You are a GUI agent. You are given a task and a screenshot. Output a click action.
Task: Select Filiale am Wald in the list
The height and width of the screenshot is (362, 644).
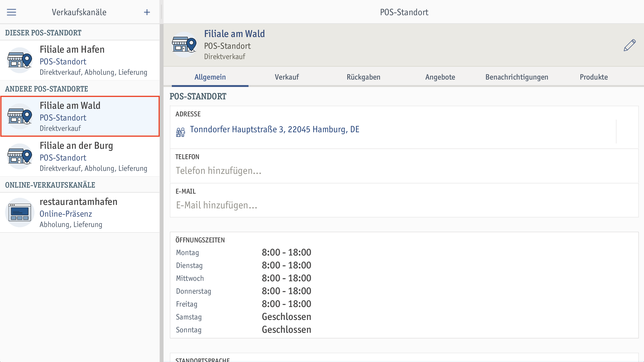coord(80,116)
